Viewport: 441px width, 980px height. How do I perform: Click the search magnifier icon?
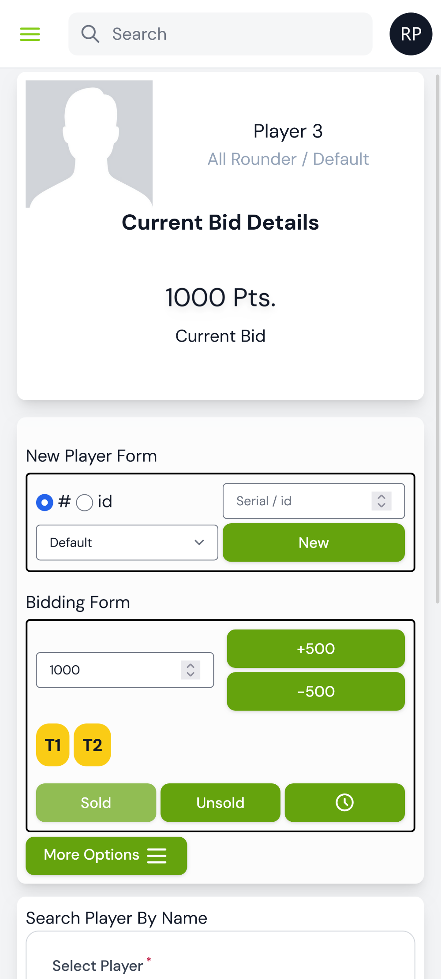click(x=90, y=34)
